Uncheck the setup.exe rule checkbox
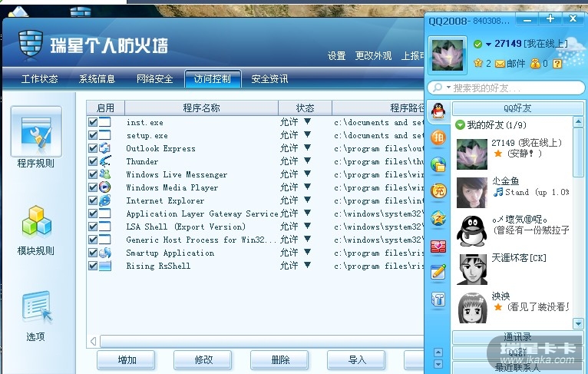 click(93, 135)
